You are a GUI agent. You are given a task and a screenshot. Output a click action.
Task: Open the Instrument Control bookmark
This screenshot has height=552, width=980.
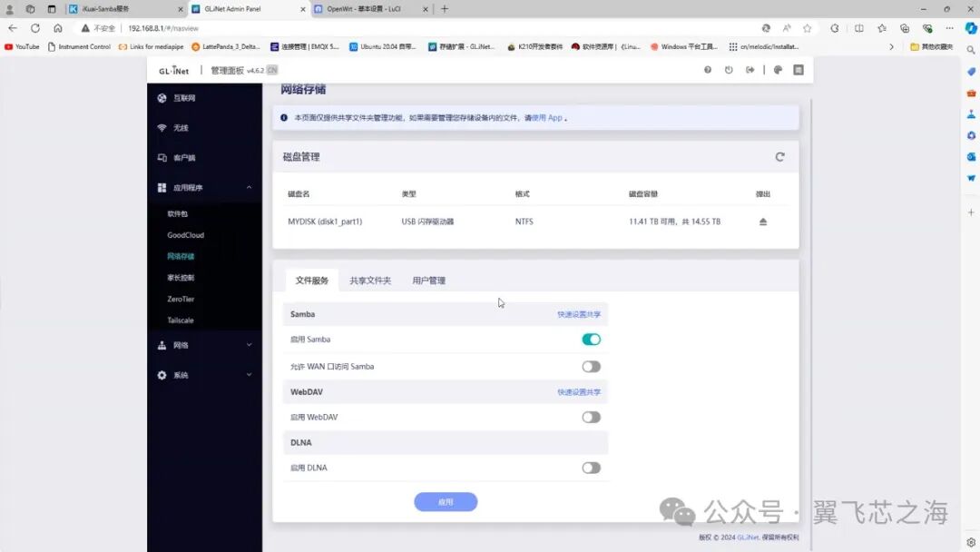pyautogui.click(x=79, y=47)
